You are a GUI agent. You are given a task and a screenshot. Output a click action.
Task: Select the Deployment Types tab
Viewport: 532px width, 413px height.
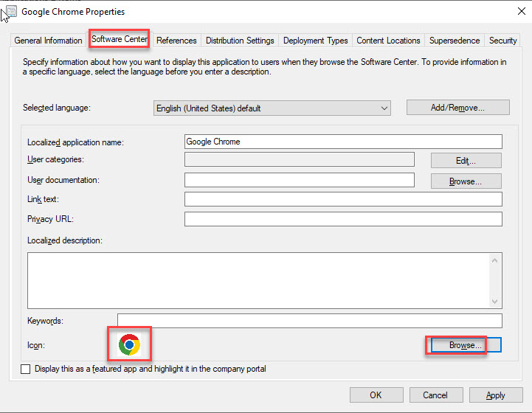coord(315,41)
